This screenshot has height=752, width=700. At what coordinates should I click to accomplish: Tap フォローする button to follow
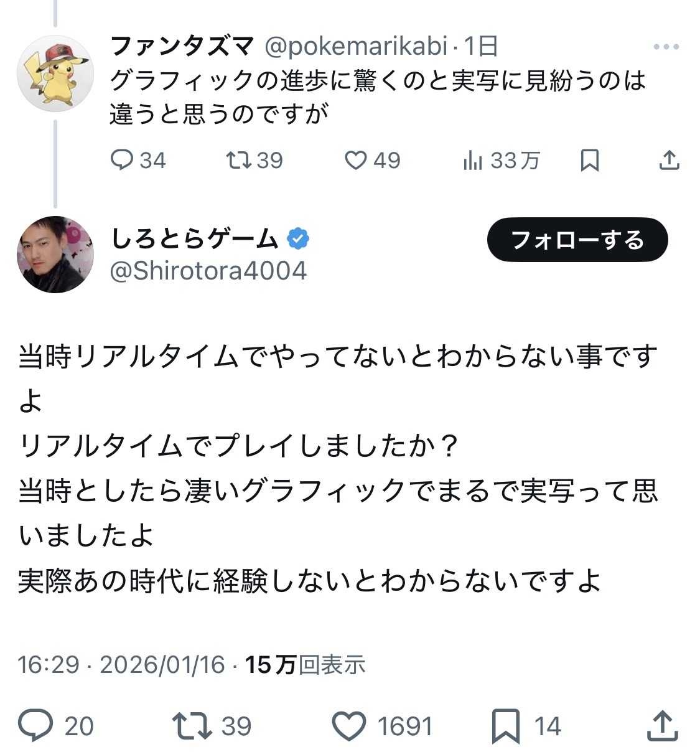pos(577,240)
